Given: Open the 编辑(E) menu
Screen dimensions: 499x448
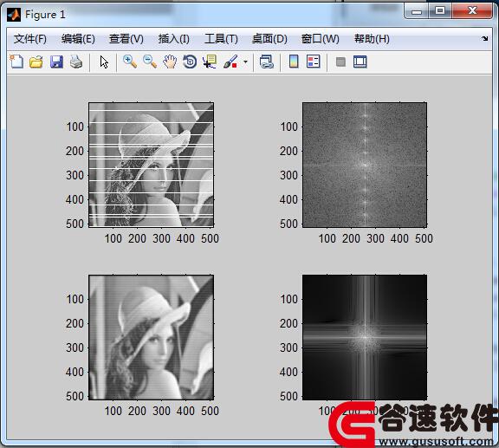Looking at the screenshot, I should coord(78,39).
